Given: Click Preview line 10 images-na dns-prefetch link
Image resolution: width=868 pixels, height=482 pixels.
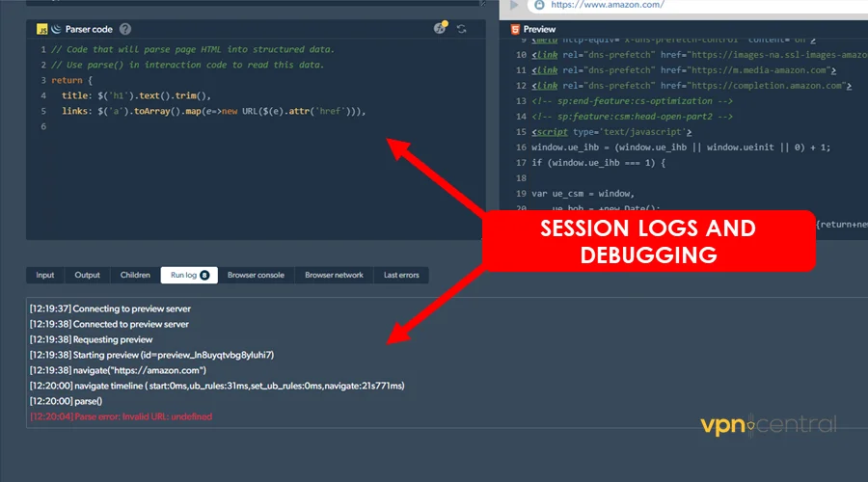Looking at the screenshot, I should tap(700, 55).
